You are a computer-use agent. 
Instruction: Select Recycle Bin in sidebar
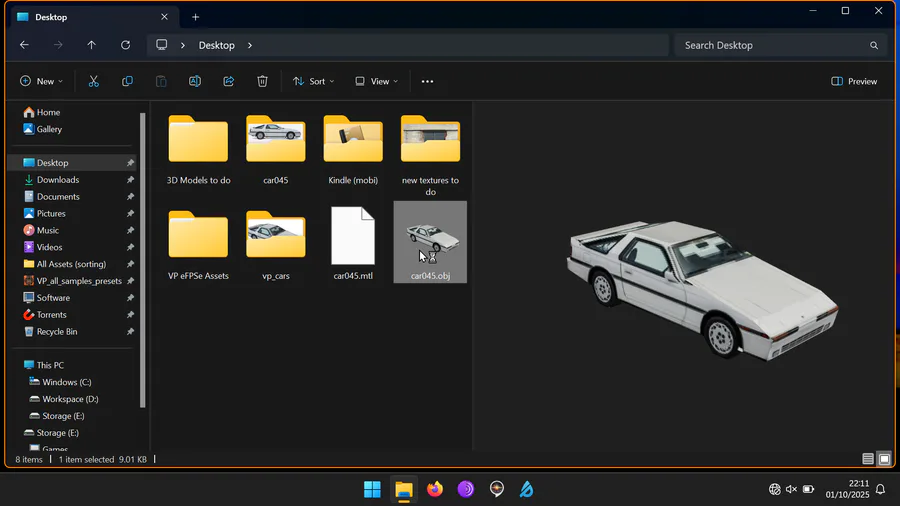[57, 331]
